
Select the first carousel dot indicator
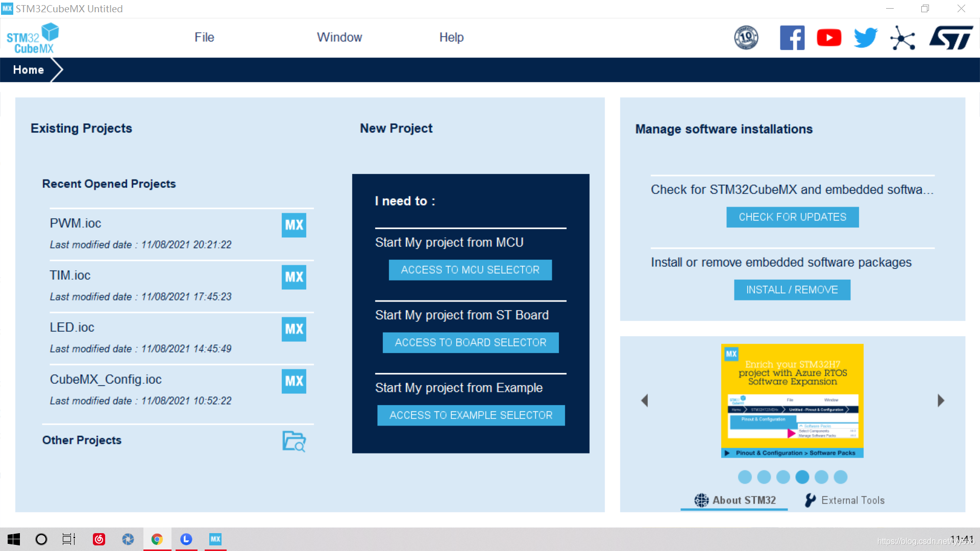coord(745,477)
